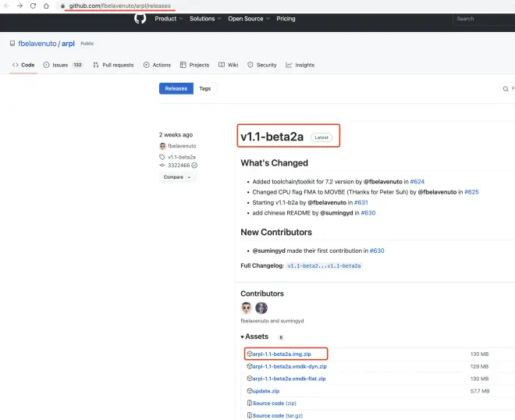515x420 pixels.
Task: Collapse the Assets section
Action: (x=254, y=336)
